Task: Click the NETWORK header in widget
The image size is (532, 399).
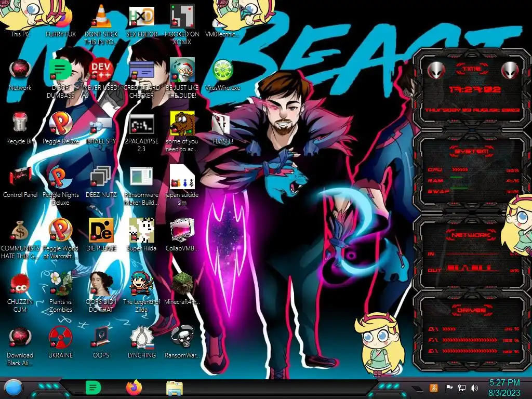Action: pos(472,235)
